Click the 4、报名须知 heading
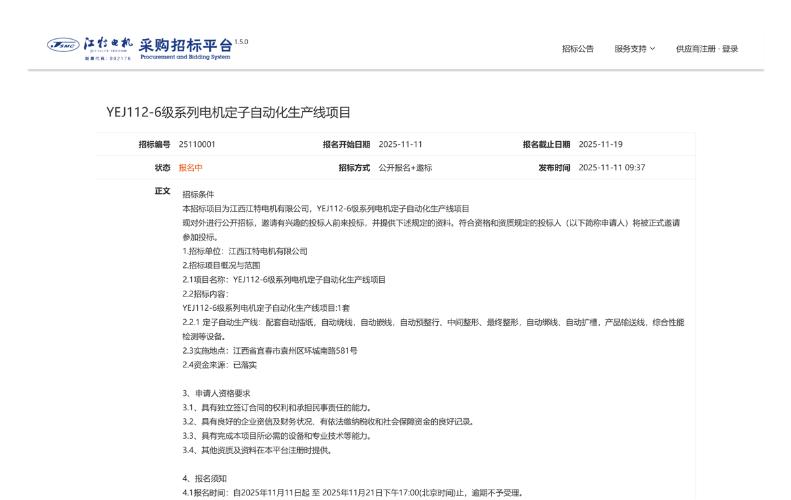 [204, 478]
